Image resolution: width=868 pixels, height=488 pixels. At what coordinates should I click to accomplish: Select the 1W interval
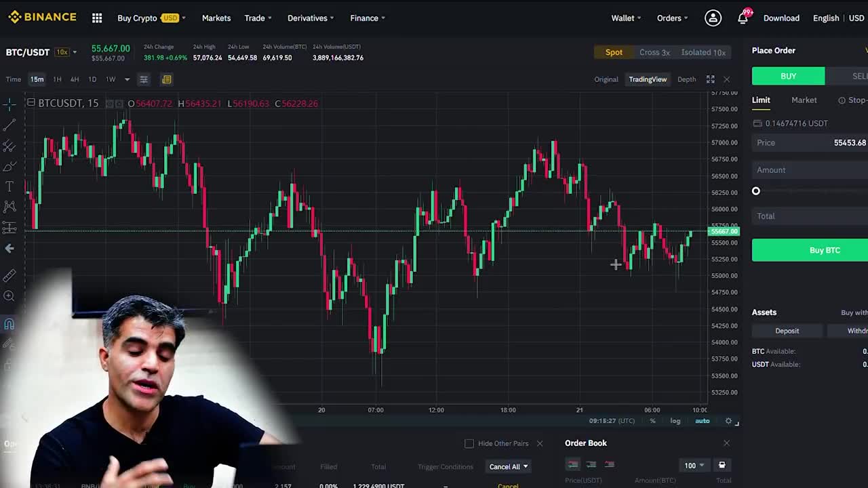tap(111, 79)
